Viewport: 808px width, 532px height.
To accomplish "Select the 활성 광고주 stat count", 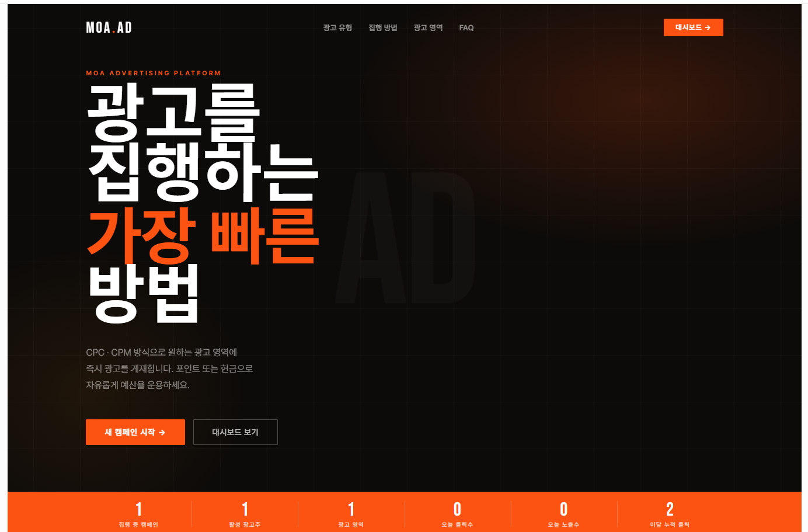I will pyautogui.click(x=245, y=509).
